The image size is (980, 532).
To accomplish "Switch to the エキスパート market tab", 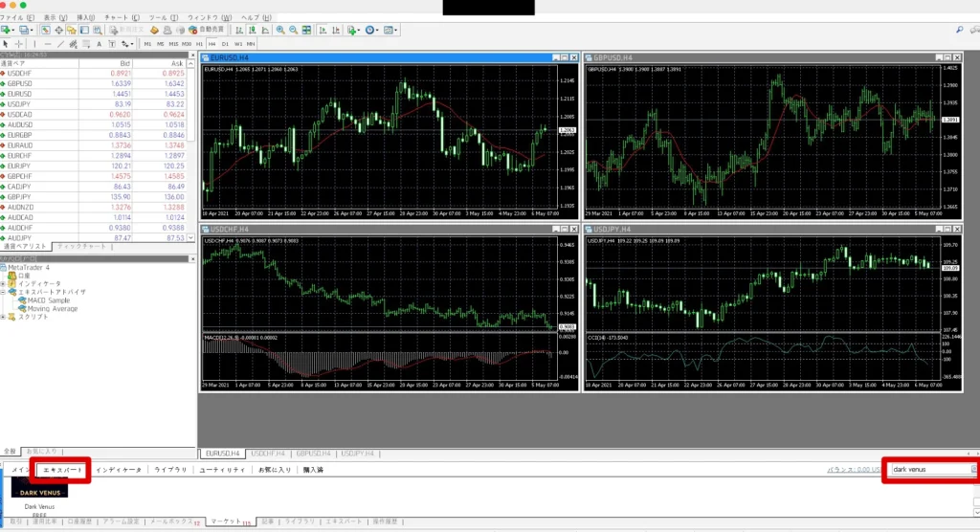I will pyautogui.click(x=62, y=470).
